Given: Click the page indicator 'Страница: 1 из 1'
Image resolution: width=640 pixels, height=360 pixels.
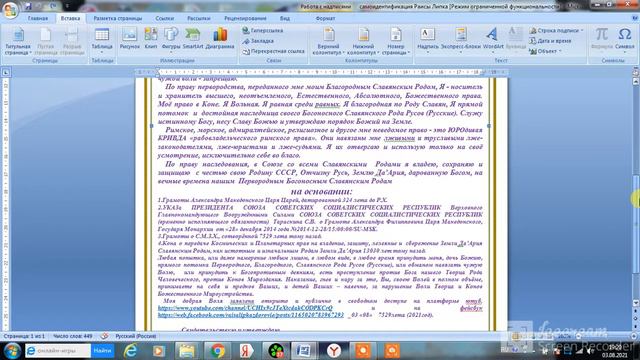Looking at the screenshot, I should (x=24, y=336).
